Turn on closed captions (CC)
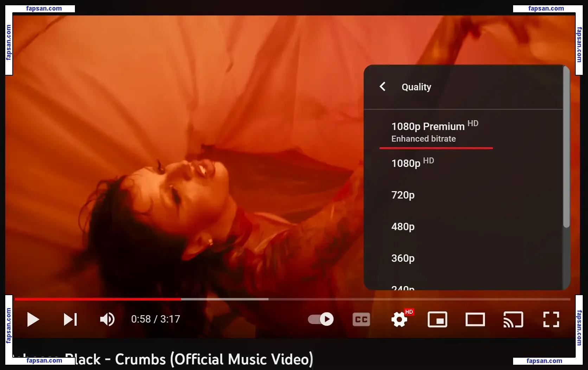Image resolution: width=588 pixels, height=370 pixels. [361, 319]
